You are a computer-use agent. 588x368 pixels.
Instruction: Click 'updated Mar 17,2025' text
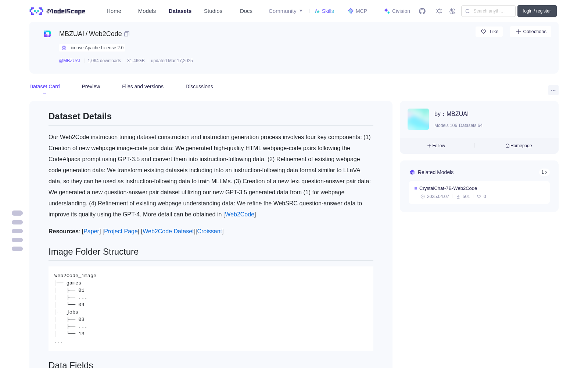[172, 61]
